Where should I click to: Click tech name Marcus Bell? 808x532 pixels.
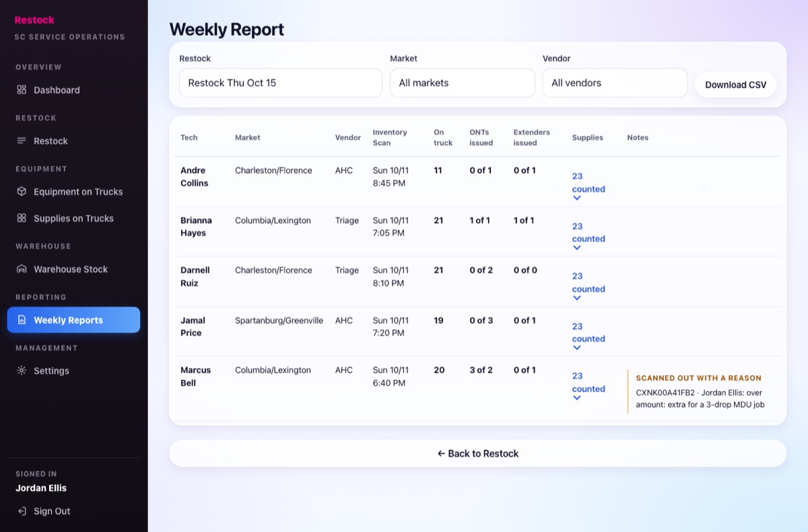pyautogui.click(x=196, y=376)
